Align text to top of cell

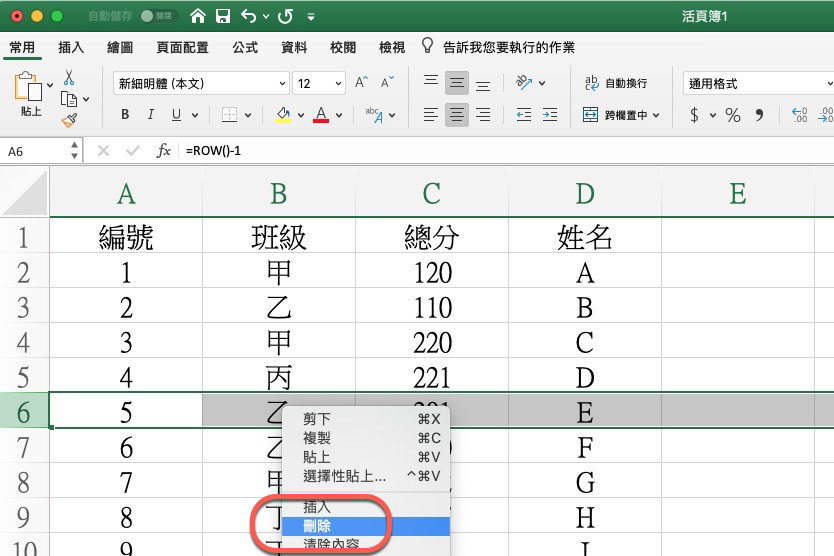pyautogui.click(x=431, y=81)
